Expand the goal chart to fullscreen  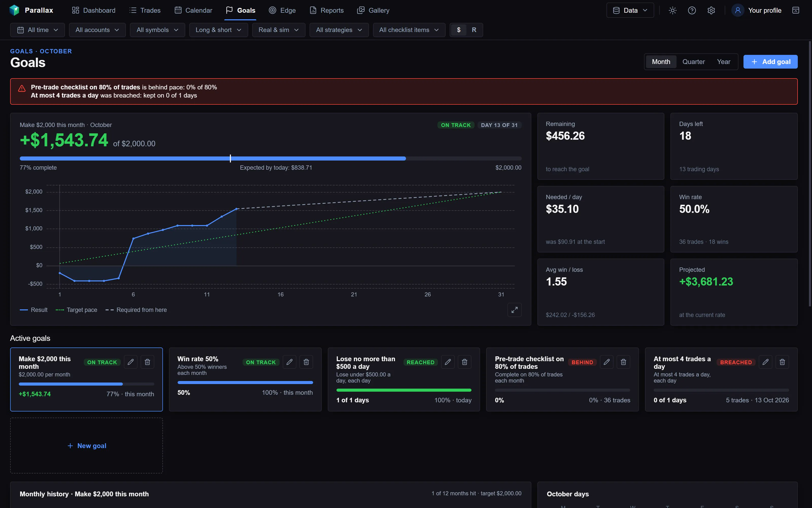pyautogui.click(x=514, y=310)
